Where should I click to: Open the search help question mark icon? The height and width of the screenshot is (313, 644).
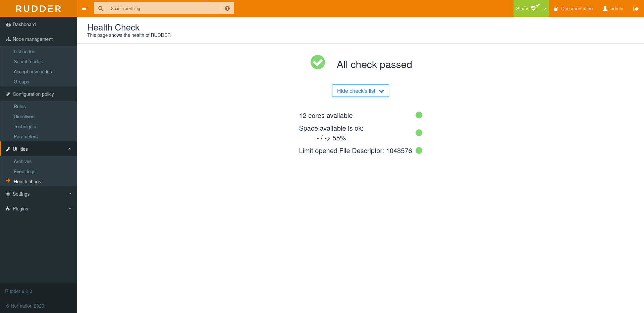pos(227,8)
